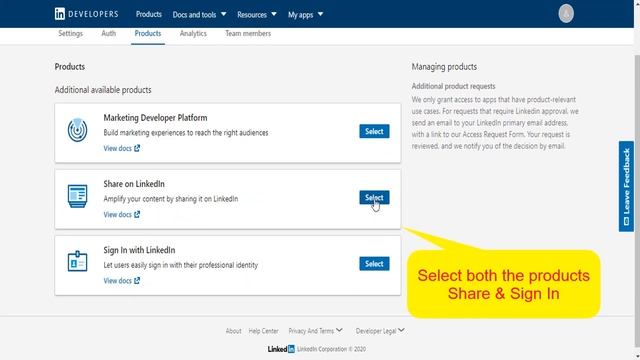
Task: Switch to the Auth tab
Action: tap(109, 33)
